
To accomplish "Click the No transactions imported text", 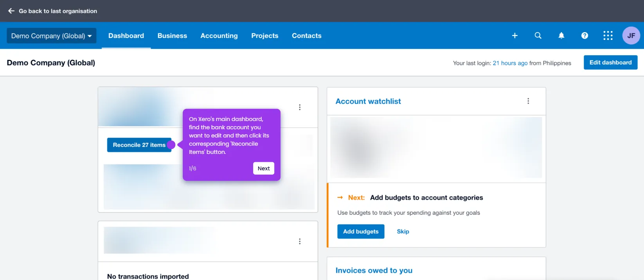I will click(x=148, y=276).
